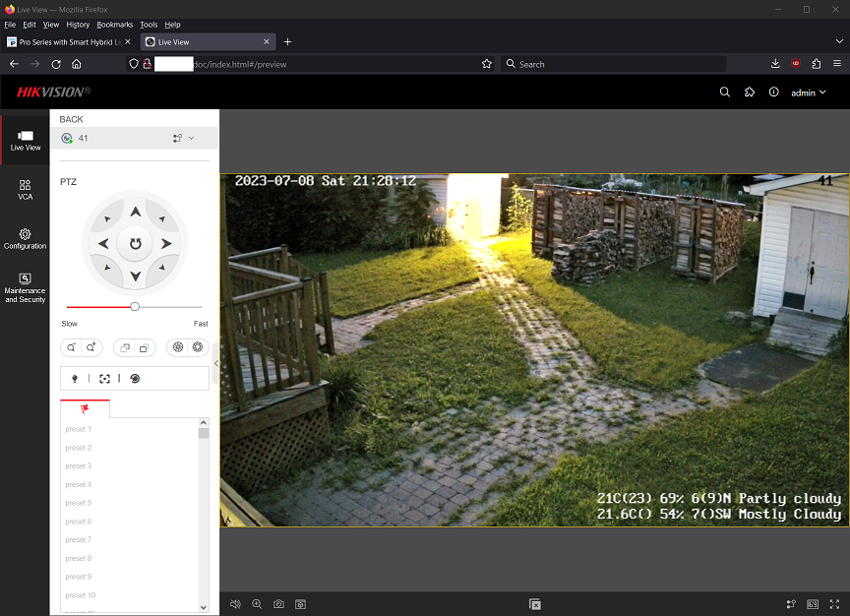Screen dimensions: 850x616
Task: Unmute the live view audio
Action: [x=235, y=604]
